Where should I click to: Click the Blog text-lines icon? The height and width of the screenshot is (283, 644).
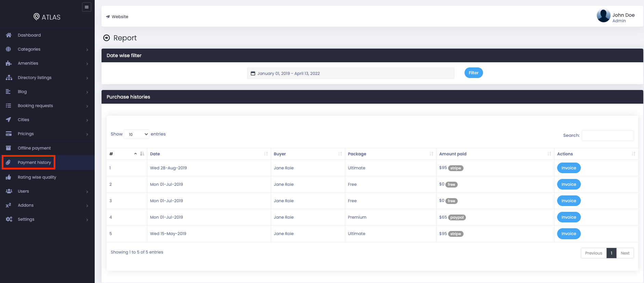click(x=8, y=91)
